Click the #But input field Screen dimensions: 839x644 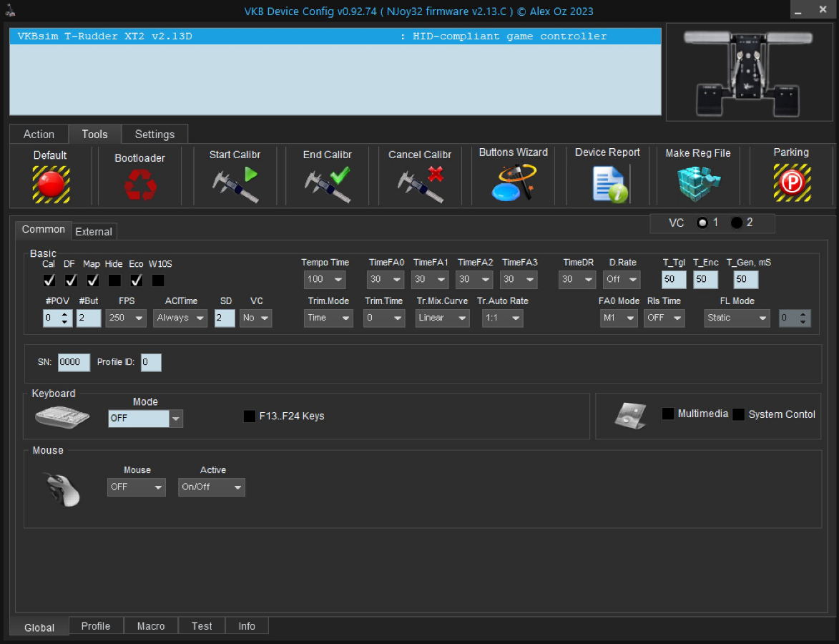pos(89,318)
